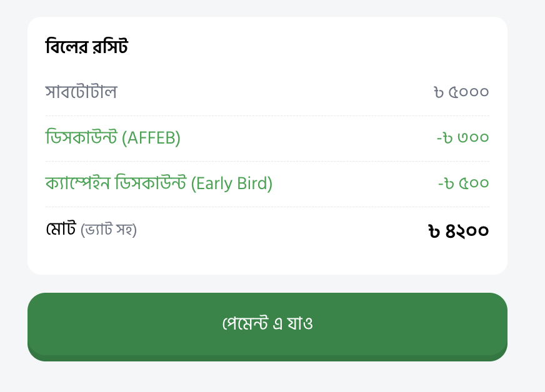Click the taka symbol in the AFFEB discount row

pos(448,138)
